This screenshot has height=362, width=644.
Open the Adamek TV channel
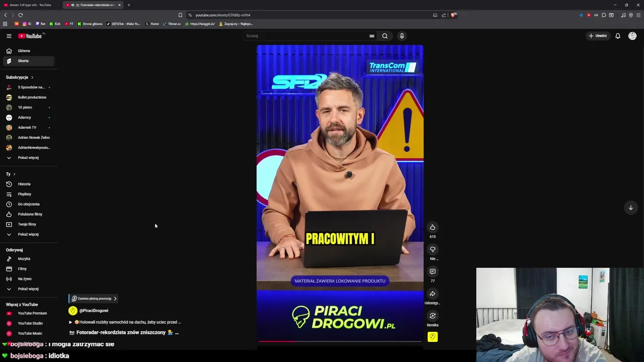pos(29,127)
